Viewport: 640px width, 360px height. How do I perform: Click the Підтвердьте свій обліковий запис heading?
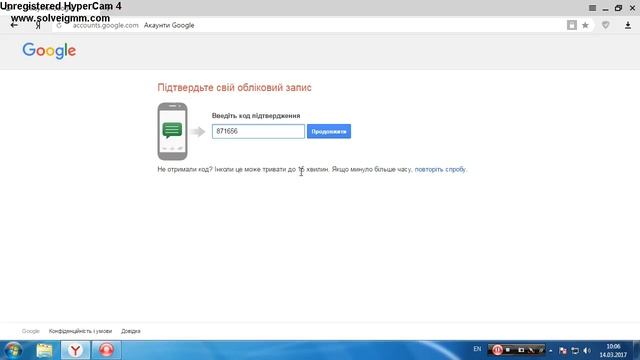pyautogui.click(x=234, y=88)
